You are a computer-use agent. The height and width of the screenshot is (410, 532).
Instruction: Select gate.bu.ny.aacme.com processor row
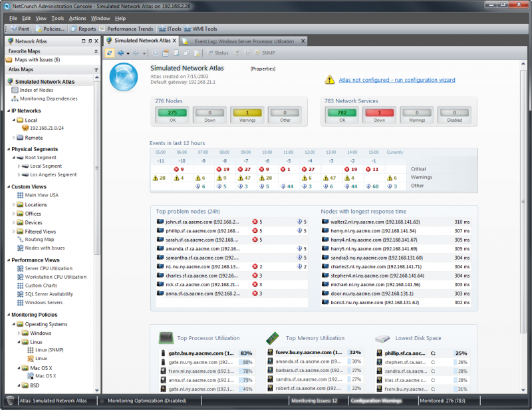click(207, 353)
